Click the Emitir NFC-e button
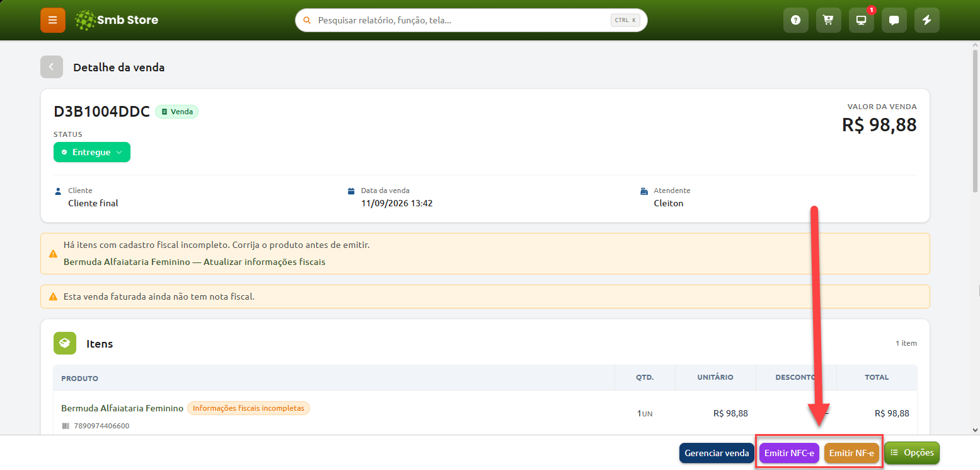Screen dimensions: 980x470 (x=789, y=453)
